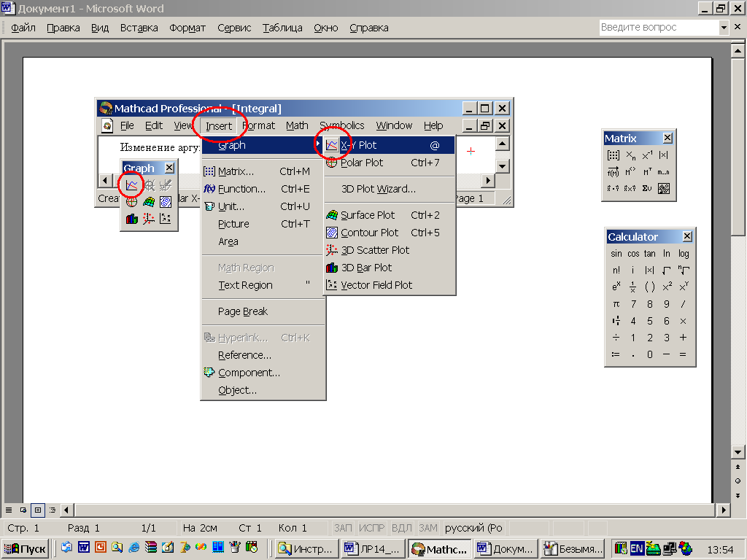
Task: Click Select Browse Object round button
Action: point(738,481)
